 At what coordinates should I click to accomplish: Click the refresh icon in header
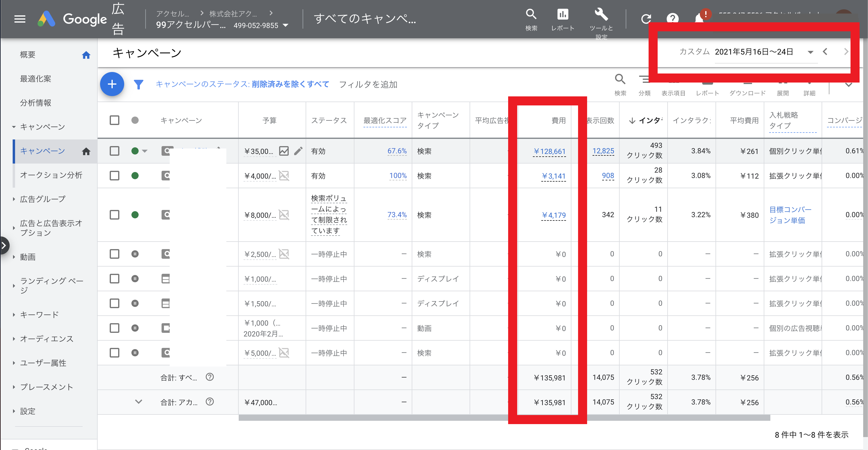pyautogui.click(x=646, y=19)
